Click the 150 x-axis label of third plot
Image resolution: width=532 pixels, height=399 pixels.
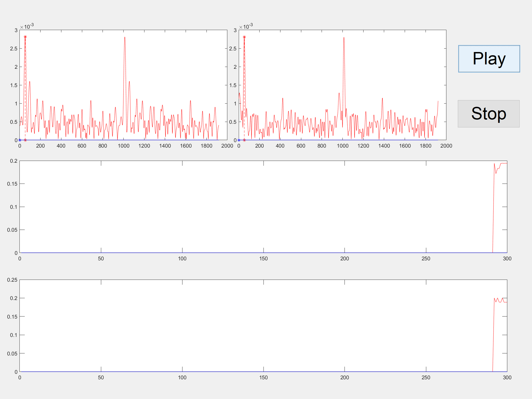click(x=263, y=259)
